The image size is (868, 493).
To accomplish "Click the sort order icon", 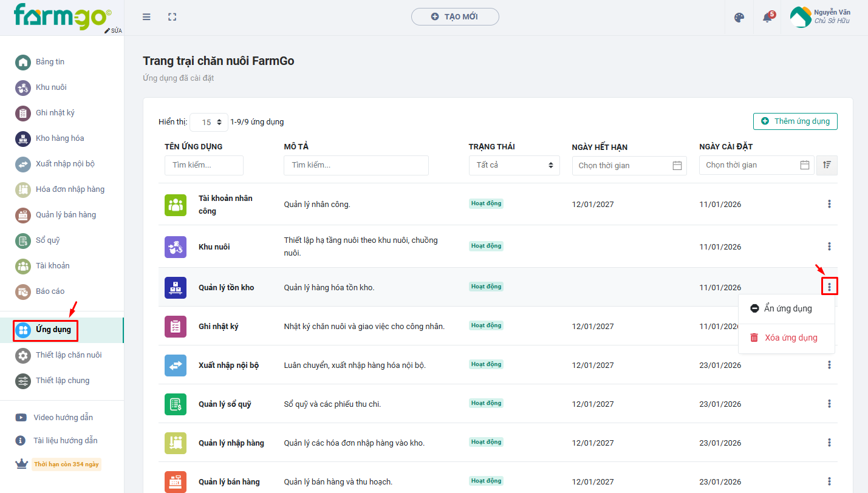I will click(827, 165).
